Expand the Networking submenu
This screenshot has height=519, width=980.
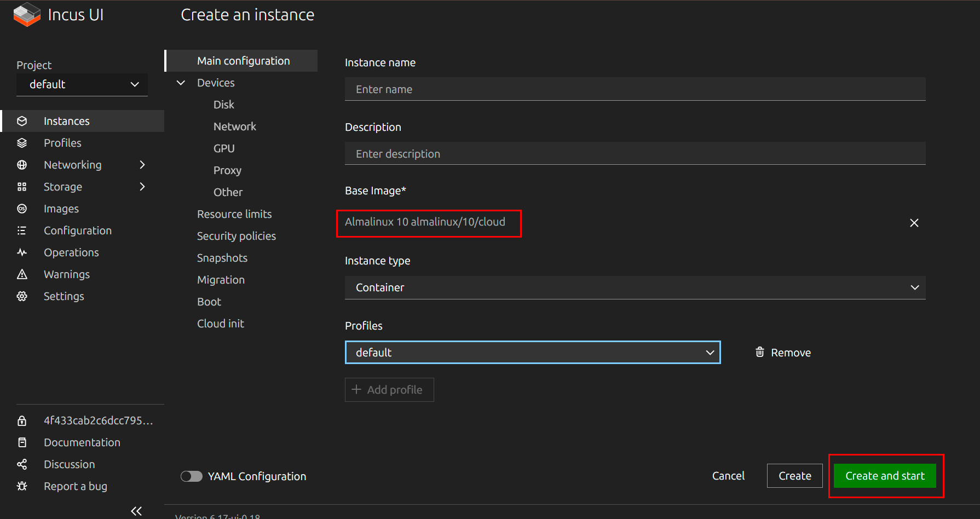pyautogui.click(x=142, y=165)
